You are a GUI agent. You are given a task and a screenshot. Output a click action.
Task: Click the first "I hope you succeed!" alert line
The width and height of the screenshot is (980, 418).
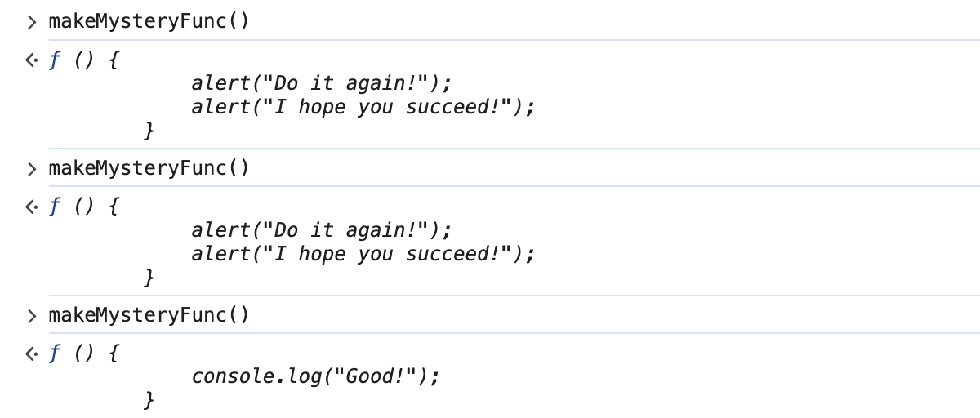point(363,107)
